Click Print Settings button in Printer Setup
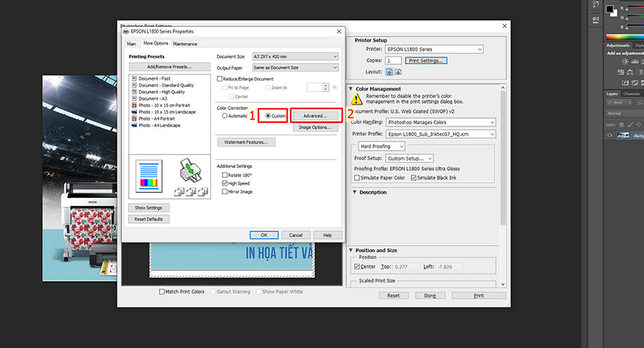The width and height of the screenshot is (644, 348). click(426, 61)
